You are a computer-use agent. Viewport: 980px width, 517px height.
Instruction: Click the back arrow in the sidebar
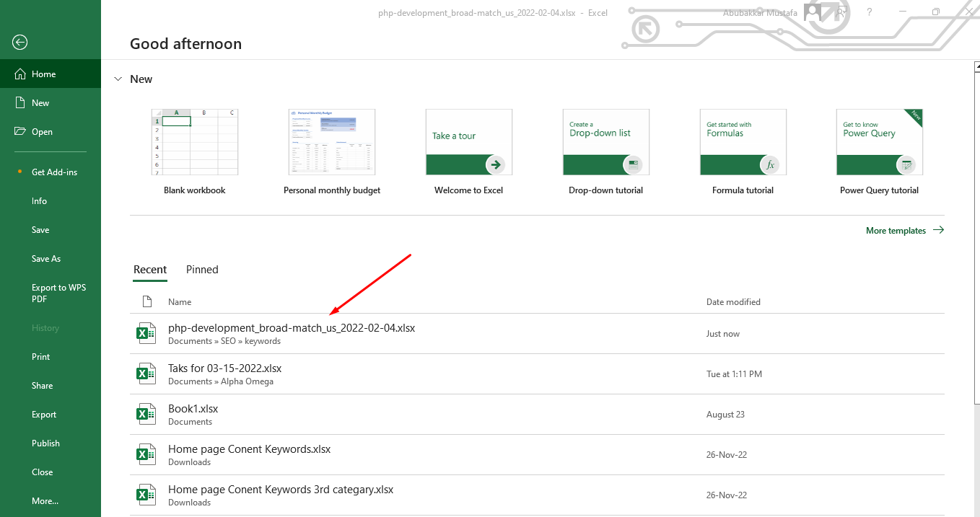point(19,42)
